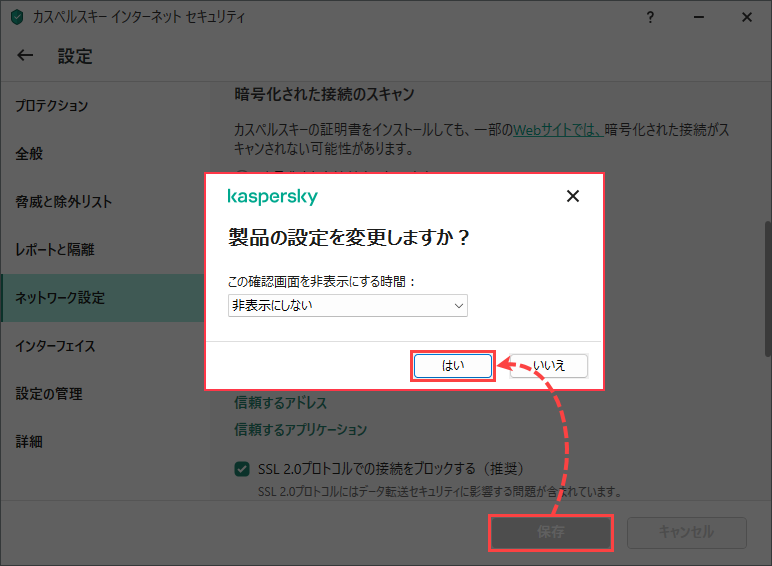Confirm by clicking the はい button
Viewport: 772px width, 566px height.
453,366
